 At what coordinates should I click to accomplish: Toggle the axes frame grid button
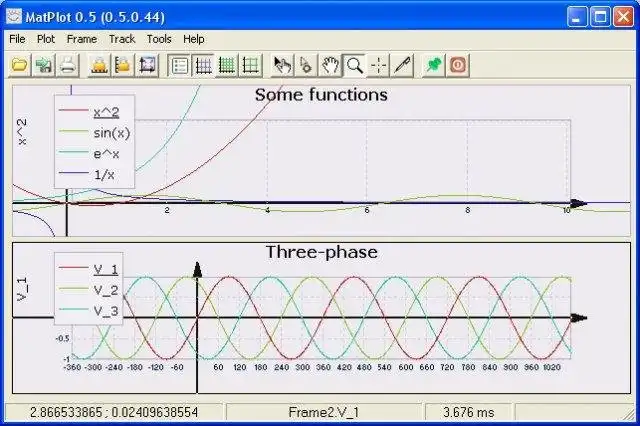(250, 65)
